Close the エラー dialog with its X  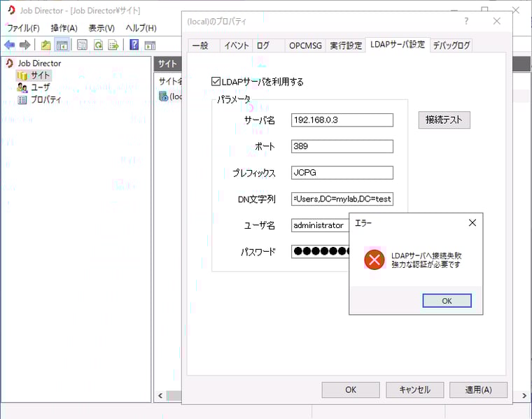[472, 222]
